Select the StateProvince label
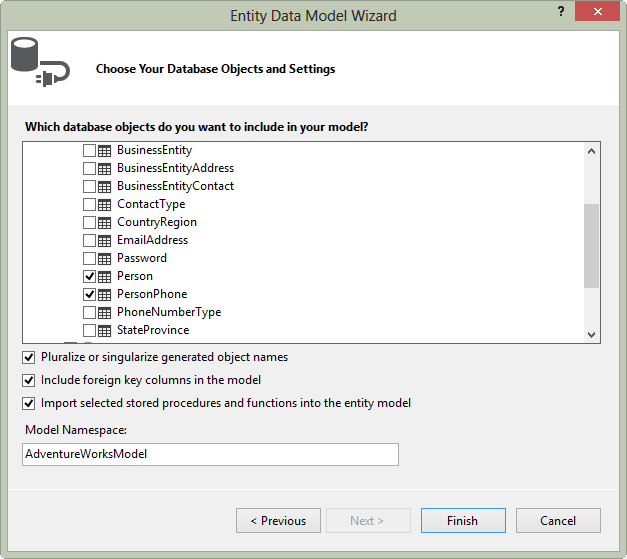This screenshot has height=559, width=627. (x=153, y=330)
